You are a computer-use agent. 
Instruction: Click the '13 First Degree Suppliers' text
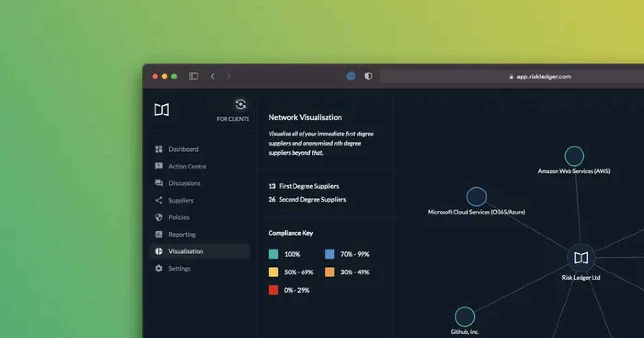point(303,186)
